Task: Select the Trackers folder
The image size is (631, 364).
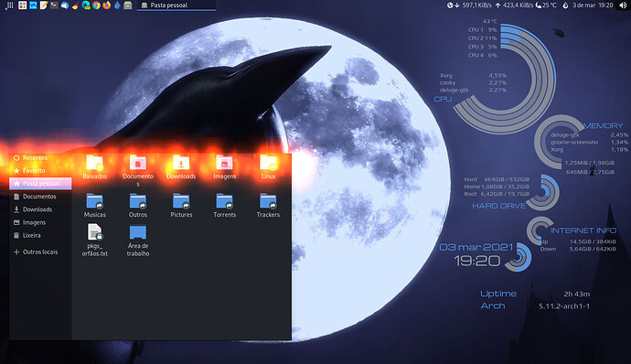Action: [268, 206]
